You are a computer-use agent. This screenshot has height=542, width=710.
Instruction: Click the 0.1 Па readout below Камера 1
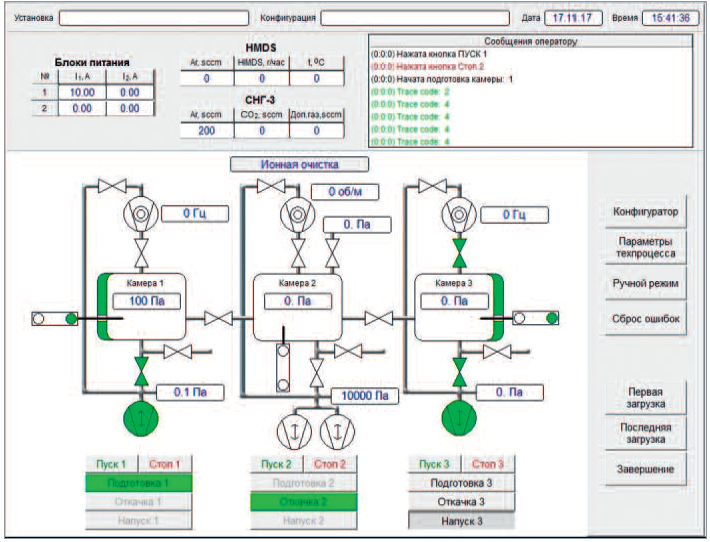coord(190,392)
